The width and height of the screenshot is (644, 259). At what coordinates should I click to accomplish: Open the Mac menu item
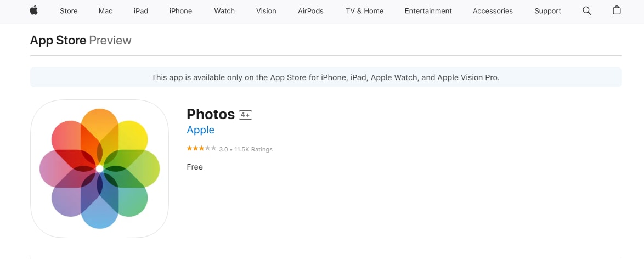click(x=105, y=11)
